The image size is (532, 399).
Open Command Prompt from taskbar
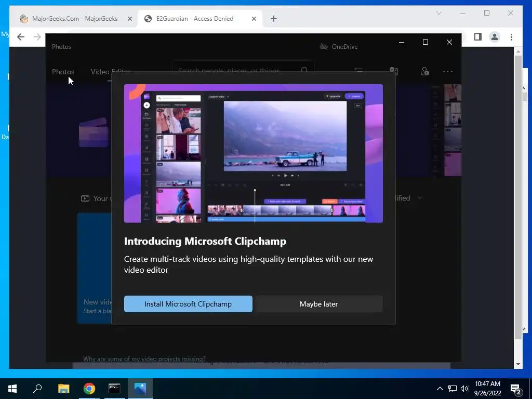114,388
